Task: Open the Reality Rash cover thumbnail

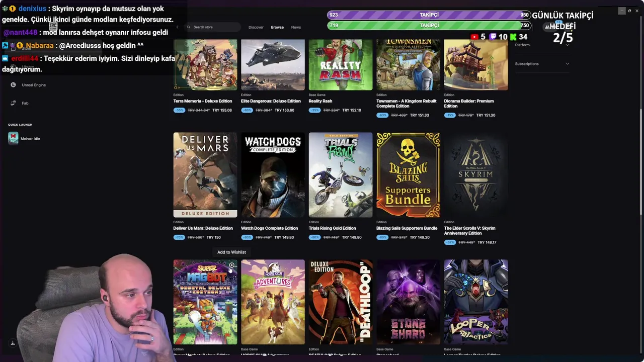Action: [x=341, y=64]
